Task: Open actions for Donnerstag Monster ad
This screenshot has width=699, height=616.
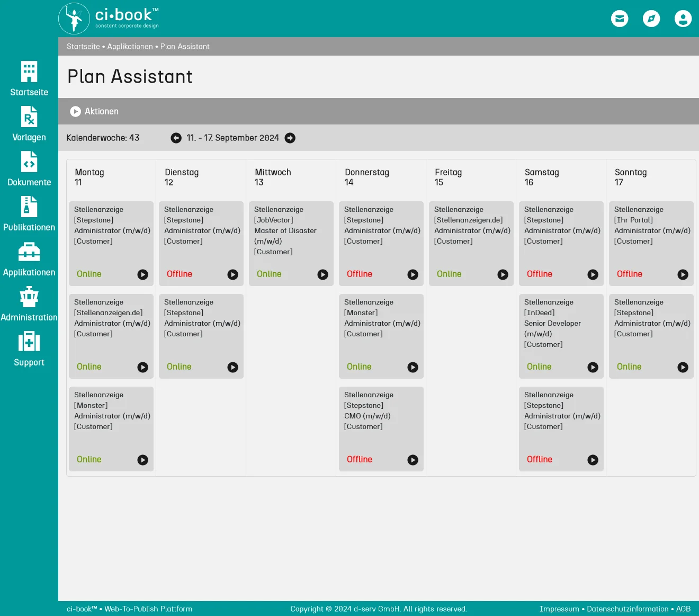Action: (413, 367)
